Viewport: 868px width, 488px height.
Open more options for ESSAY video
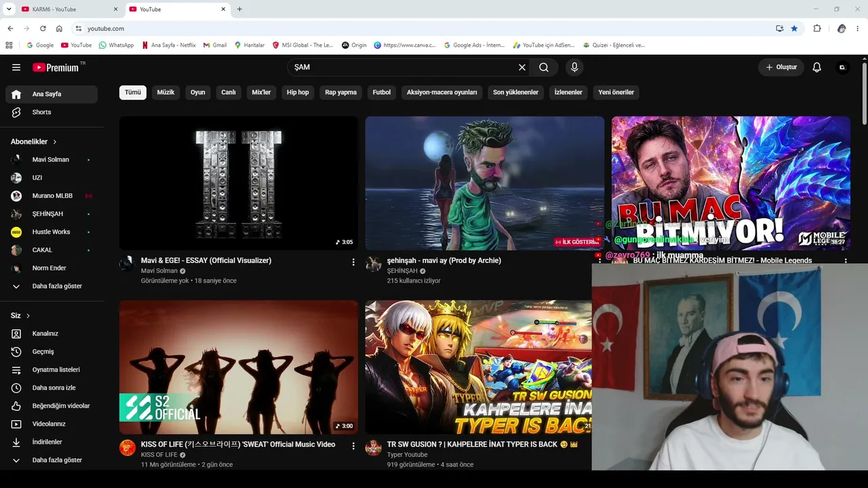point(353,262)
